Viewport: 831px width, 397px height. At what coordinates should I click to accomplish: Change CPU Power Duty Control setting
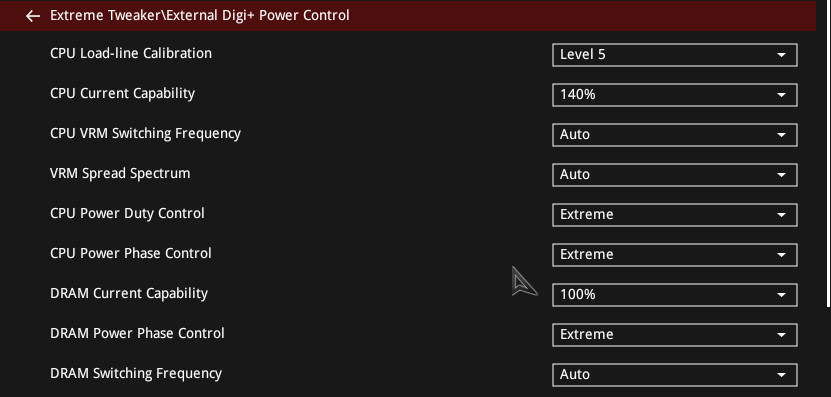coord(675,215)
